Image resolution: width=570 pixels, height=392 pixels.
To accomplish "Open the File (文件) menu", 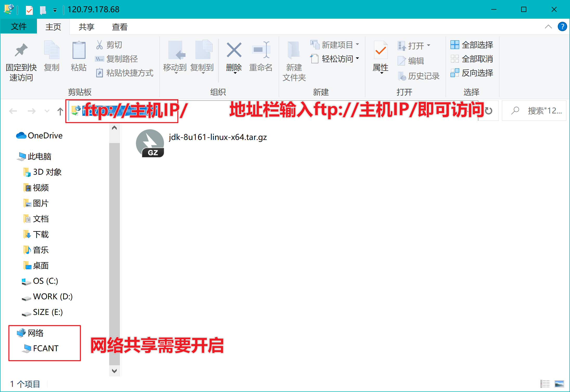I will tap(18, 26).
